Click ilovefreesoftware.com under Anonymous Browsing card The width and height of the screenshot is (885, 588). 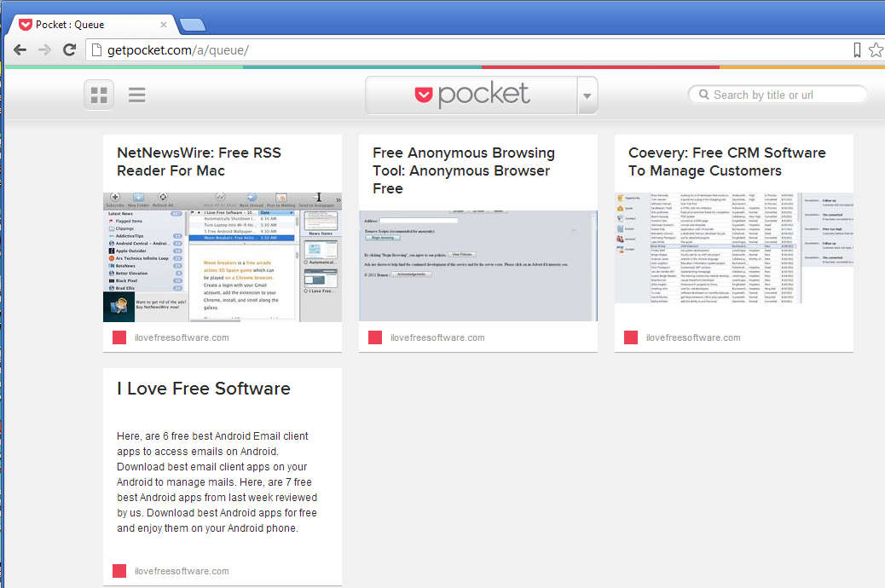(437, 337)
